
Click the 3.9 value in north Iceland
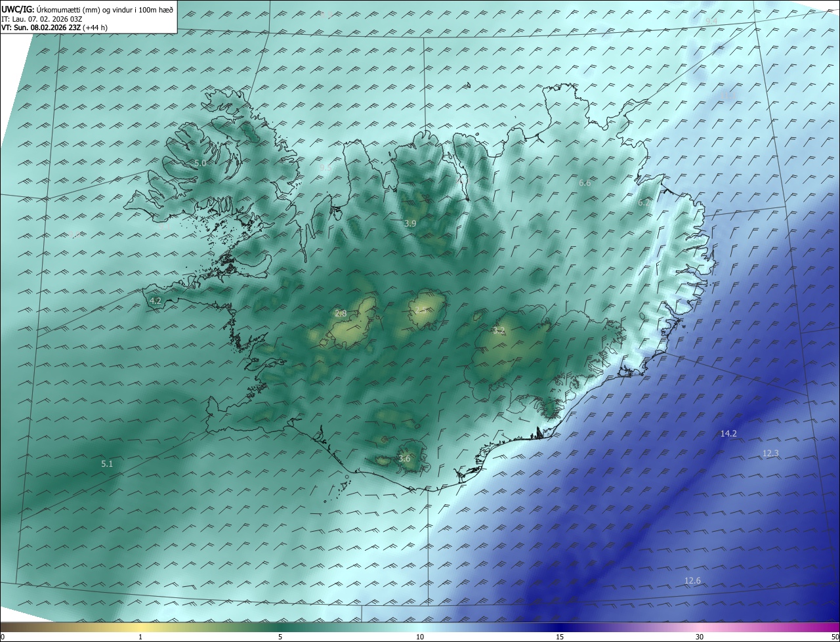(x=410, y=224)
